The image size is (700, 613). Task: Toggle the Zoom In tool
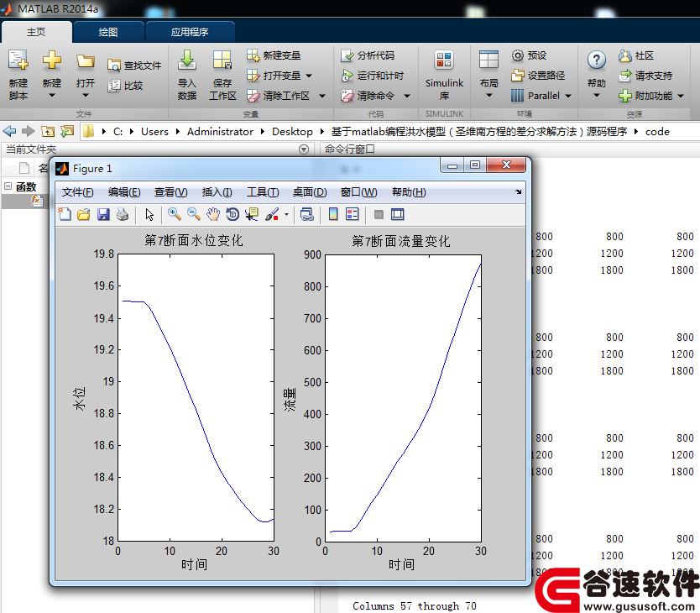(174, 214)
